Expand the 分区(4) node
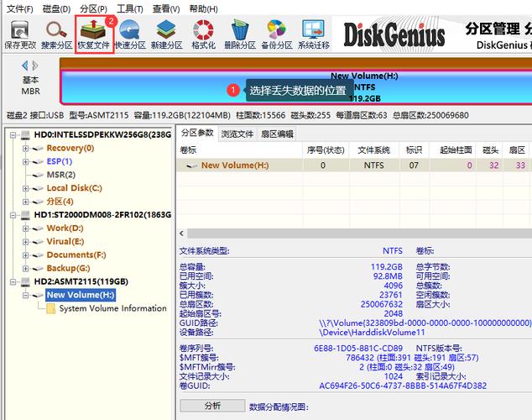This screenshot has height=420, width=532. 25,202
